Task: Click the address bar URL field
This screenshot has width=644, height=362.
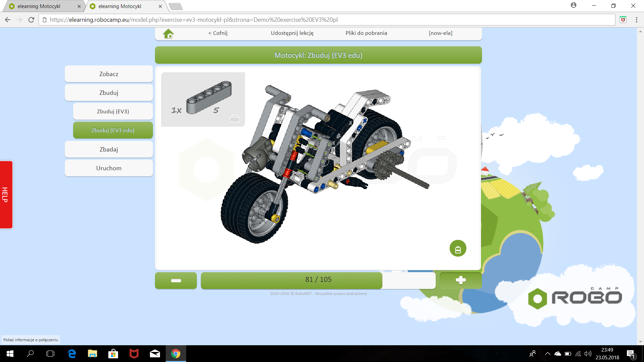Action: [327, 20]
